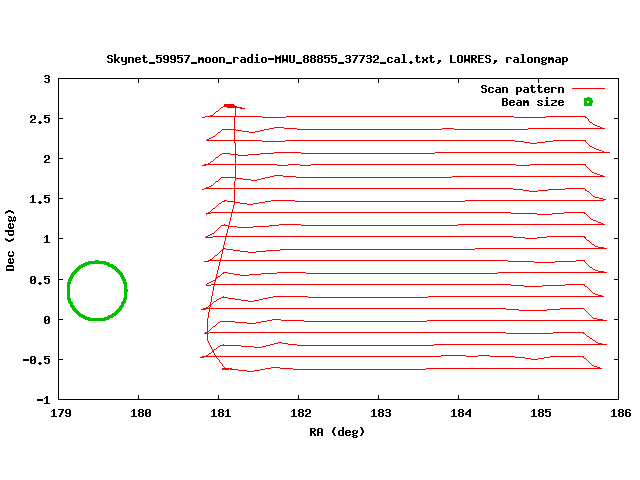
Task: Click the red scan pattern legend line
Action: tap(588, 89)
